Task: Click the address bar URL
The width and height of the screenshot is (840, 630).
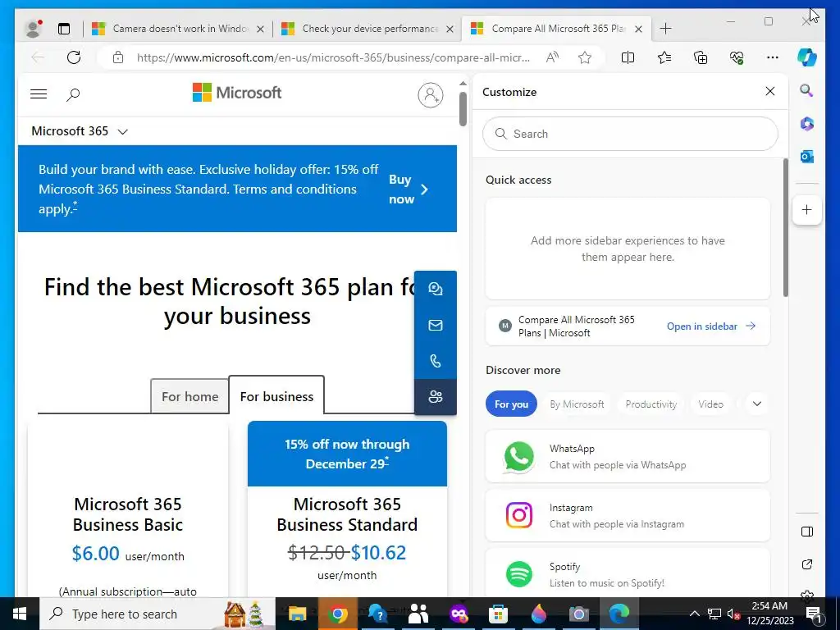Action: [333, 57]
